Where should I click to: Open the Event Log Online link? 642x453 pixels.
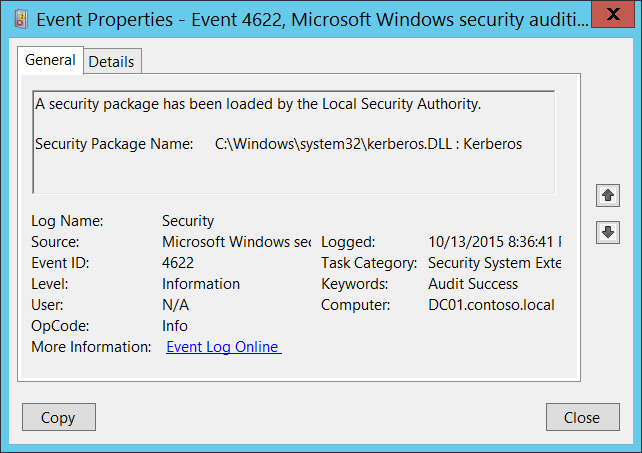tap(223, 347)
